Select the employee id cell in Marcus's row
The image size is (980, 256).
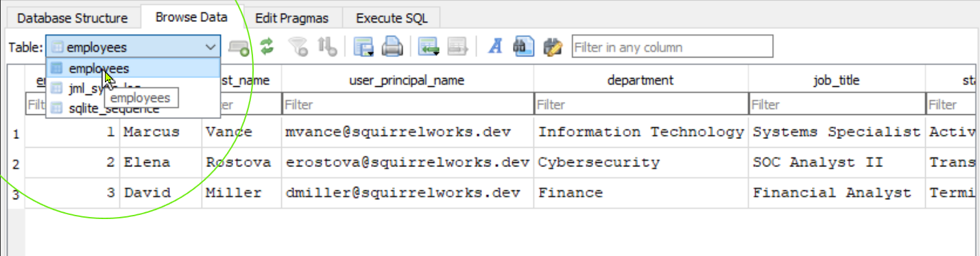click(x=73, y=132)
